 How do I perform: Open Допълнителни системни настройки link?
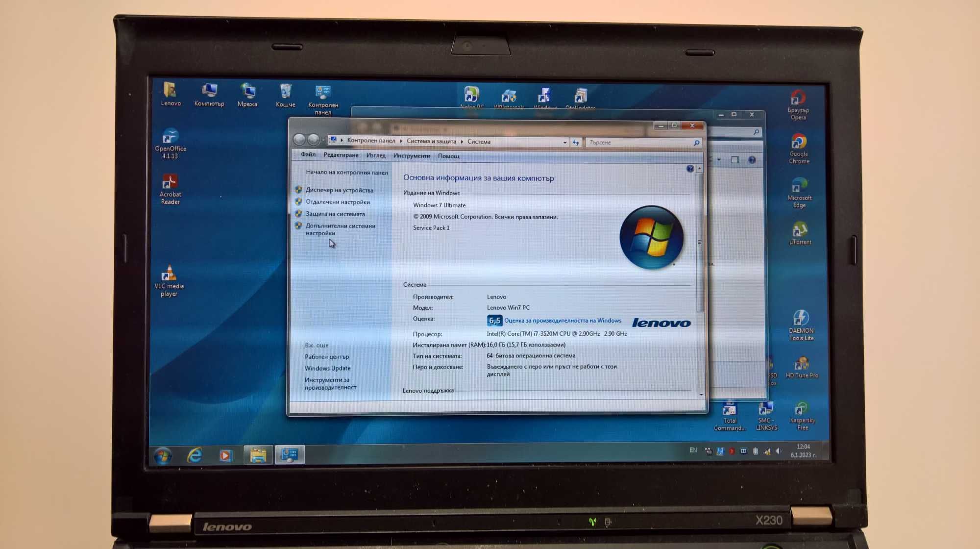(340, 229)
